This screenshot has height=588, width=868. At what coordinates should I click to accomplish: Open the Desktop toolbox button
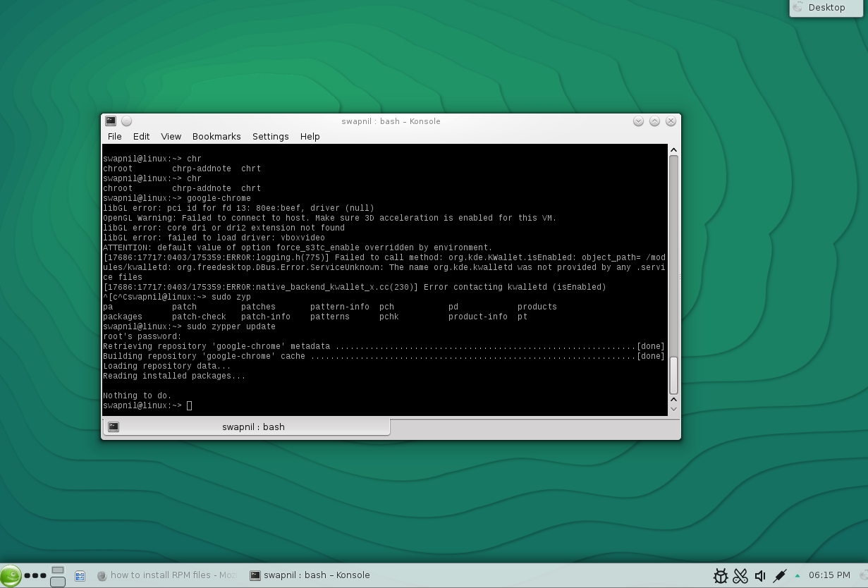(828, 8)
